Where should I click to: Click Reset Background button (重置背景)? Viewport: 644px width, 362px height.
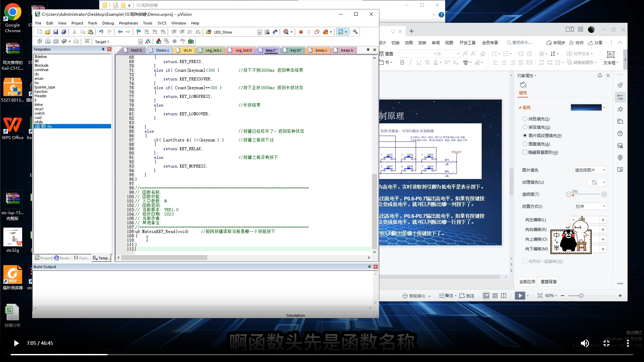pyautogui.click(x=549, y=282)
